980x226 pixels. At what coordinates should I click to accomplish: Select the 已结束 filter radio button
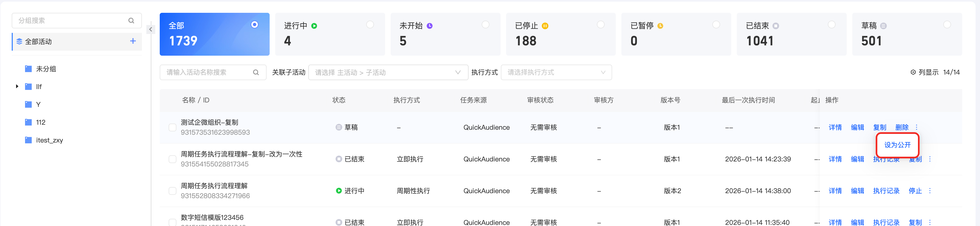(x=832, y=25)
